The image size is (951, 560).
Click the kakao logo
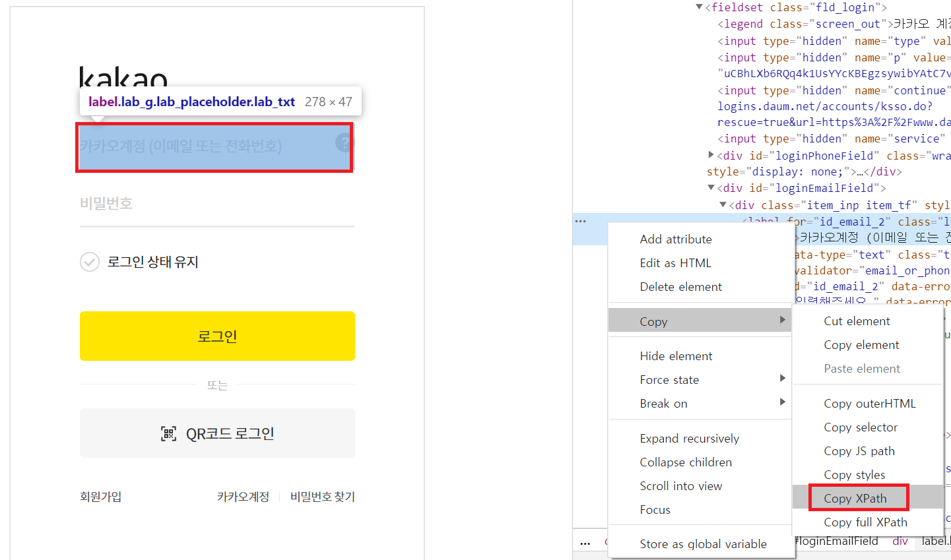pyautogui.click(x=123, y=77)
